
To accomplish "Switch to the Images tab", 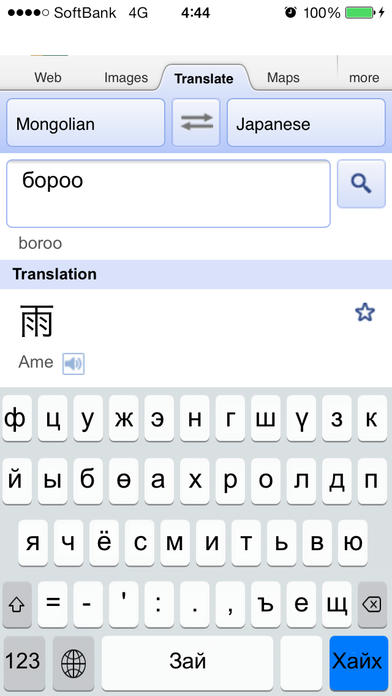I will coord(126,78).
